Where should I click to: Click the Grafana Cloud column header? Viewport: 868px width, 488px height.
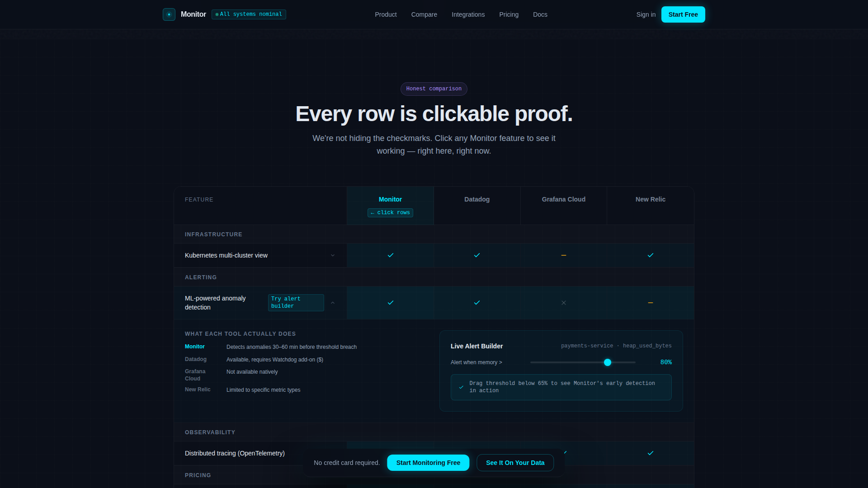coord(564,199)
